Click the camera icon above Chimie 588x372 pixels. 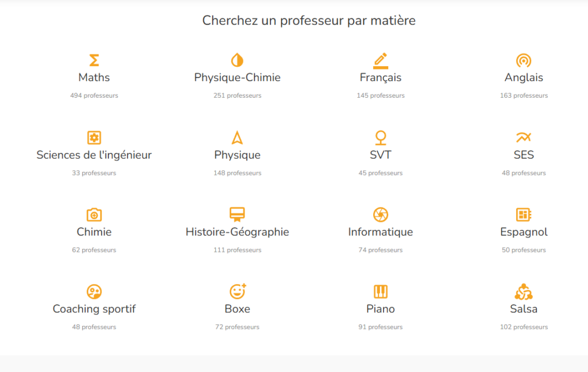click(x=94, y=214)
